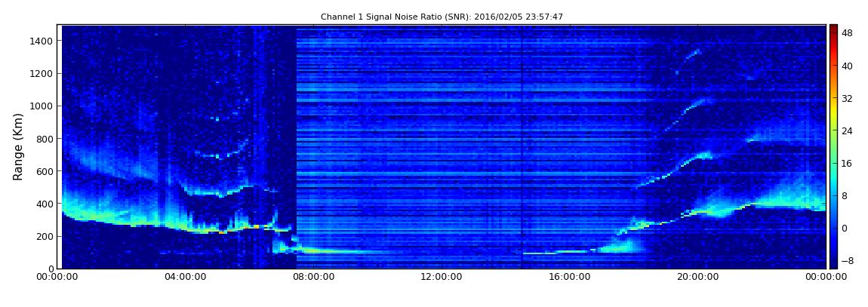Viewport: 868px width, 307px height.
Task: Click the colorbar value 16
Action: tap(847, 163)
